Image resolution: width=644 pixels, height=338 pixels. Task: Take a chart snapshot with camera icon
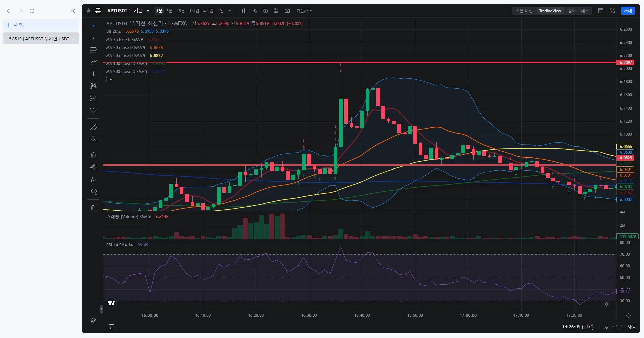coord(287,11)
